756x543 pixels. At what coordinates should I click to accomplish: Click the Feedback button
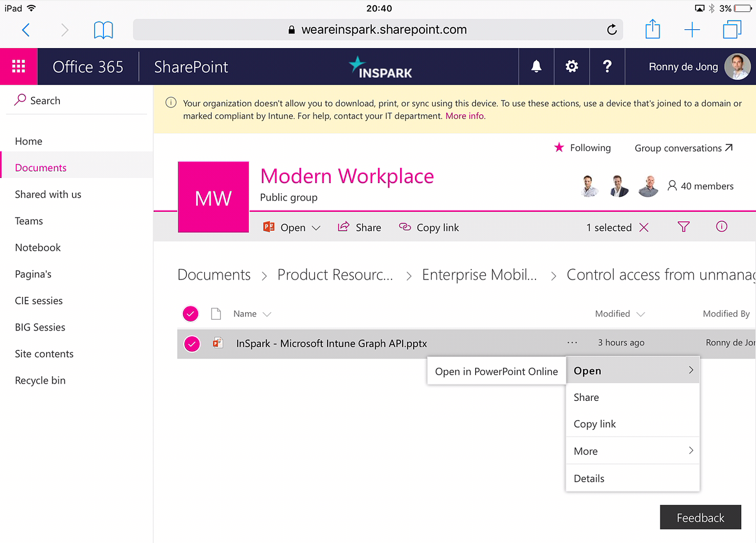point(700,517)
